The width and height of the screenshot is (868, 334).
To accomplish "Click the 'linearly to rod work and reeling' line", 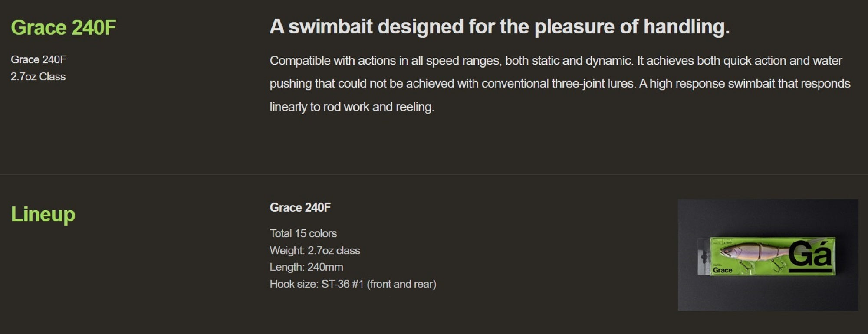I will click(x=352, y=107).
